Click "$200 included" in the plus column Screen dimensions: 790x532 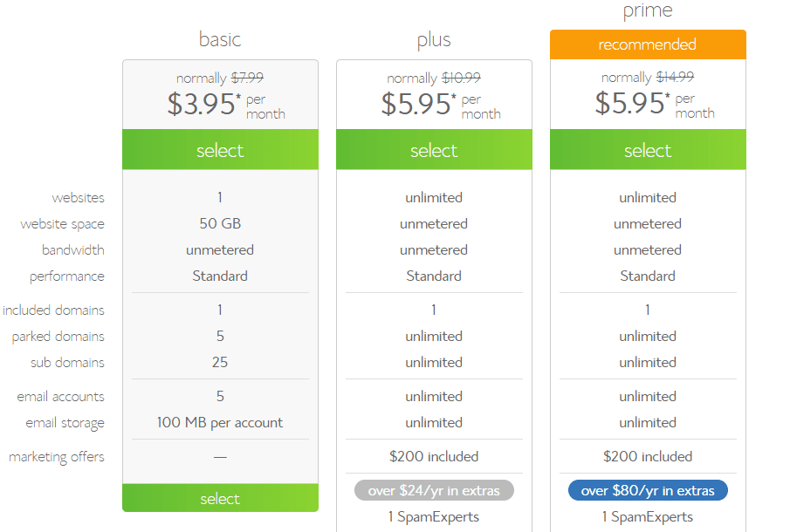434,456
